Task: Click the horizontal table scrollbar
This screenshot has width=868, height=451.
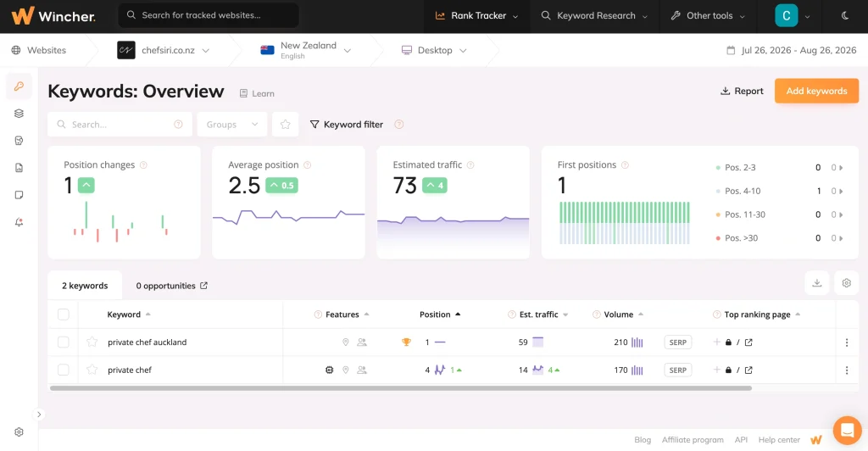Action: [401, 388]
